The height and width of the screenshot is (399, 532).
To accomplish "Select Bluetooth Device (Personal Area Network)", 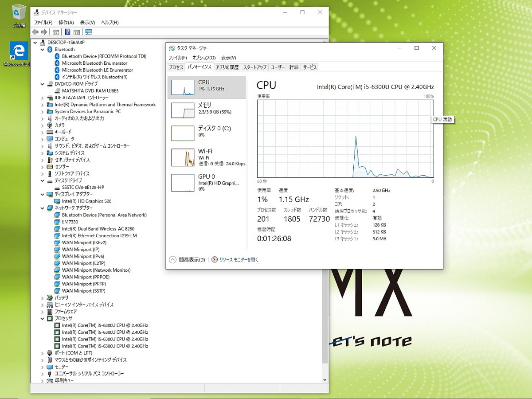I will tap(104, 215).
